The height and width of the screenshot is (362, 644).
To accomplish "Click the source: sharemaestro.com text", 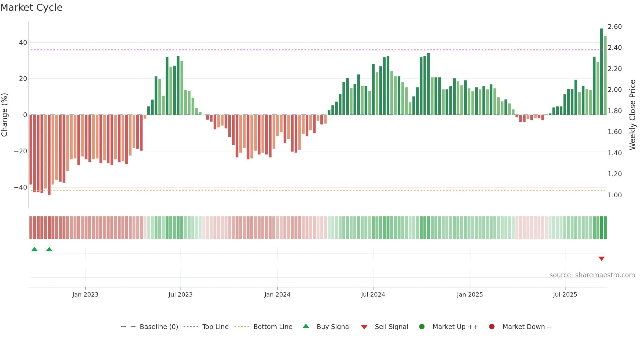I will [x=592, y=275].
